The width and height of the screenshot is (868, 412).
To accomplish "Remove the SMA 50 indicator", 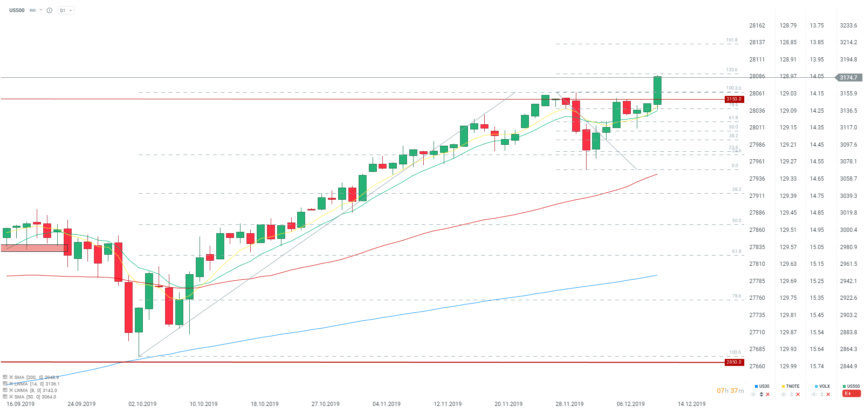I will click(x=11, y=397).
